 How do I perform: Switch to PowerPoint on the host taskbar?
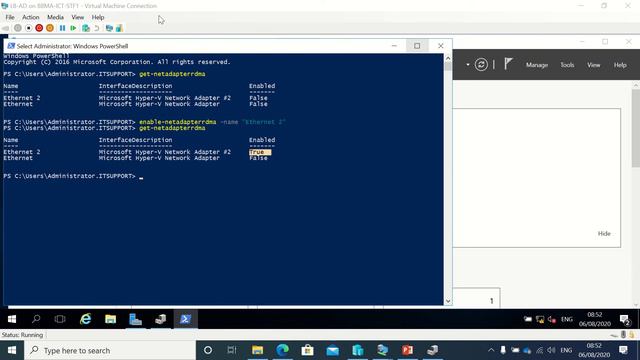click(407, 350)
